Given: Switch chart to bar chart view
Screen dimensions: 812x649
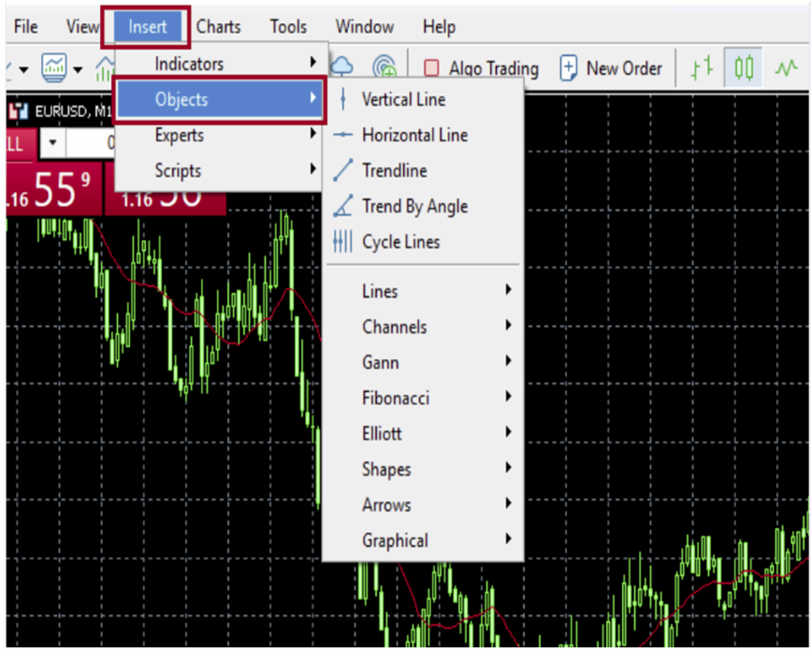Looking at the screenshot, I should pos(702,68).
